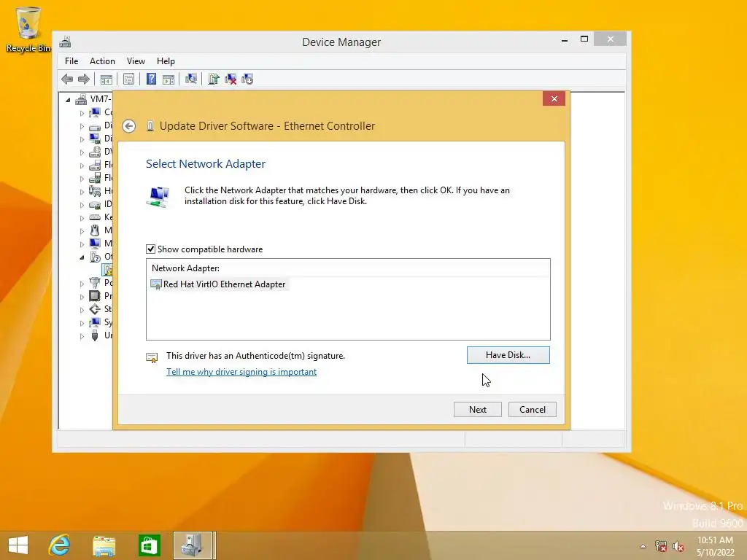Screen dimensions: 747x560
Task: Close the Update Driver Software dialog
Action: (x=554, y=98)
